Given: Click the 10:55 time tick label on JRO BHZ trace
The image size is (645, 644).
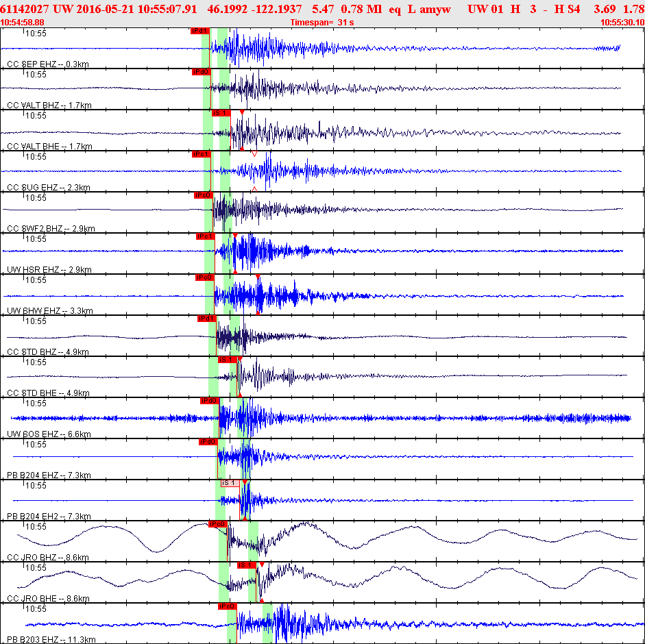Looking at the screenshot, I should point(36,528).
